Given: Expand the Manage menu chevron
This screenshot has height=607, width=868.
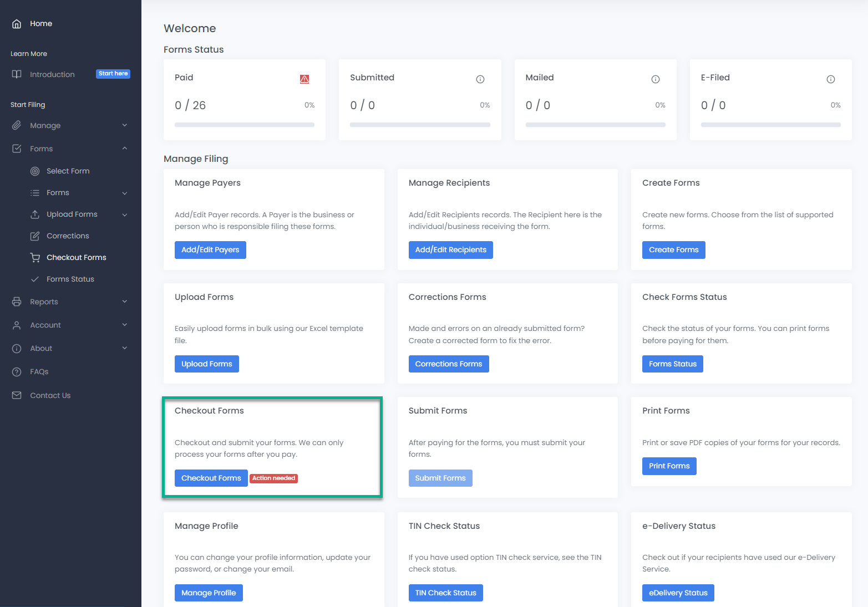Looking at the screenshot, I should click(125, 125).
